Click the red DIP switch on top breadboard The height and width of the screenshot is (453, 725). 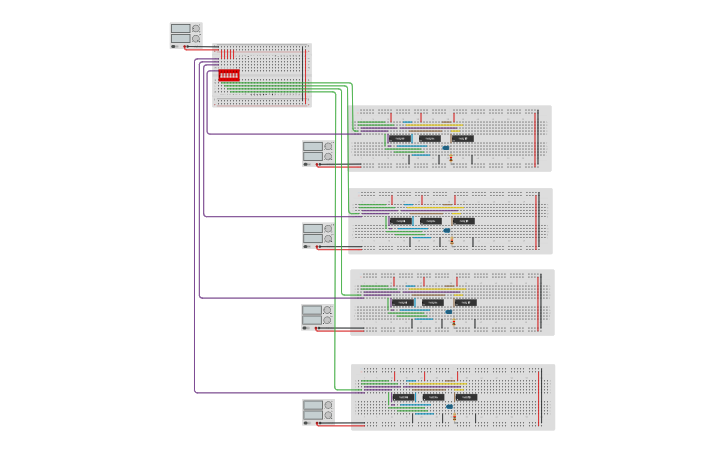tap(229, 75)
